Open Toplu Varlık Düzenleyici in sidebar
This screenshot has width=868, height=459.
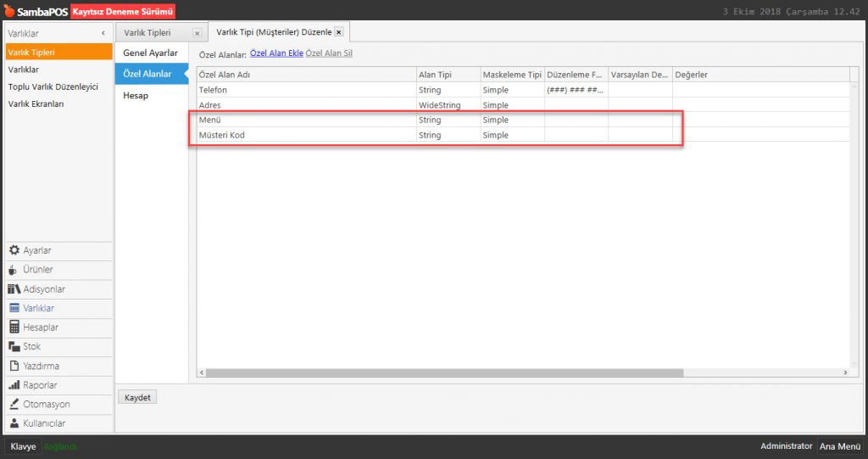pyautogui.click(x=53, y=87)
